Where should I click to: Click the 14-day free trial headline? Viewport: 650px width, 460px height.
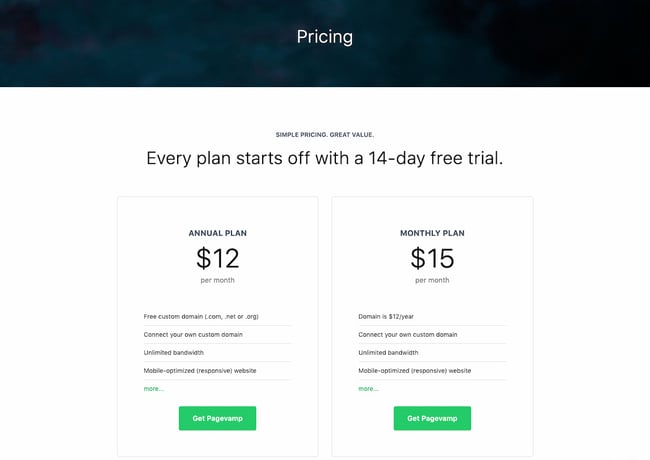(x=324, y=158)
